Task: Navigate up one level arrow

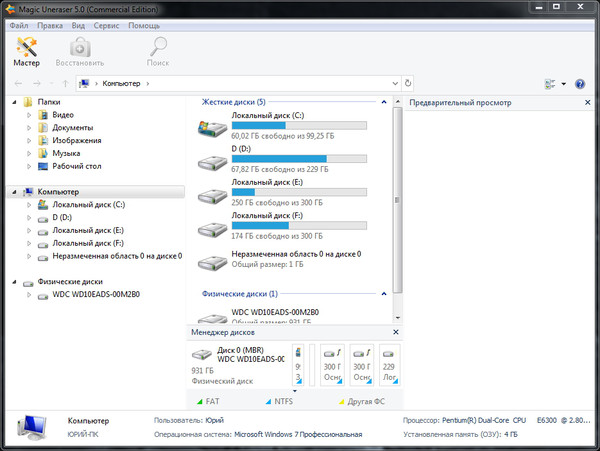Action: (x=65, y=83)
